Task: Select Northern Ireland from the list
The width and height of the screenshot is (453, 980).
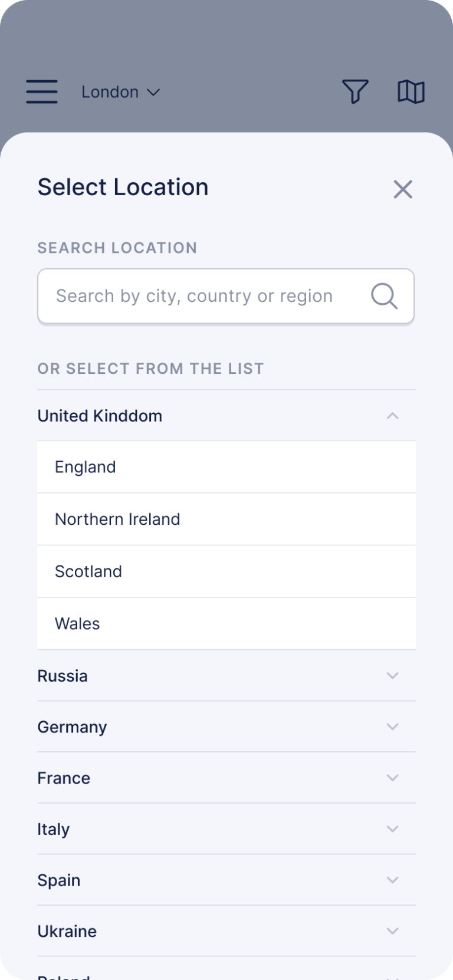Action: pyautogui.click(x=117, y=519)
